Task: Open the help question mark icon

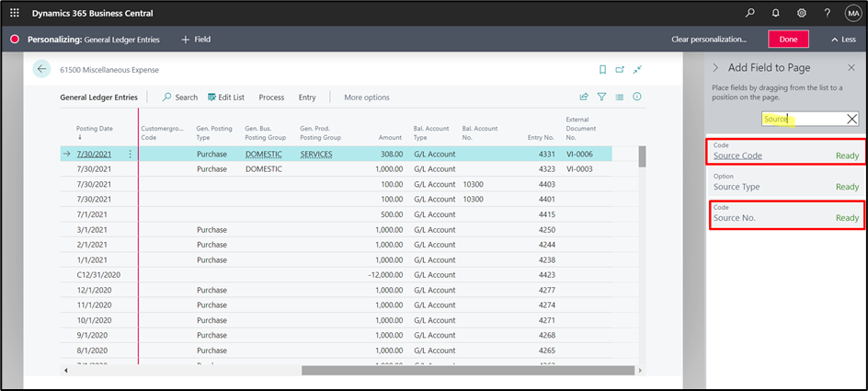Action: (827, 13)
